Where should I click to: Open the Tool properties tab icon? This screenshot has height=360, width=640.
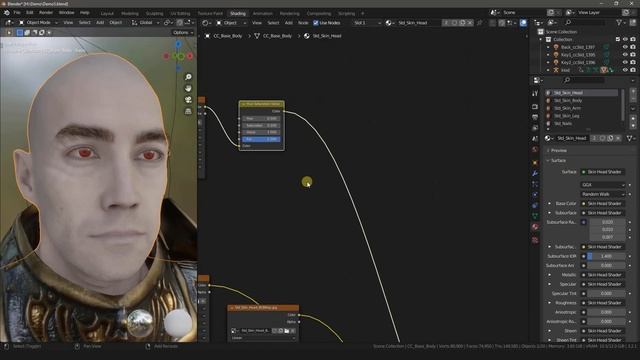[x=535, y=93]
